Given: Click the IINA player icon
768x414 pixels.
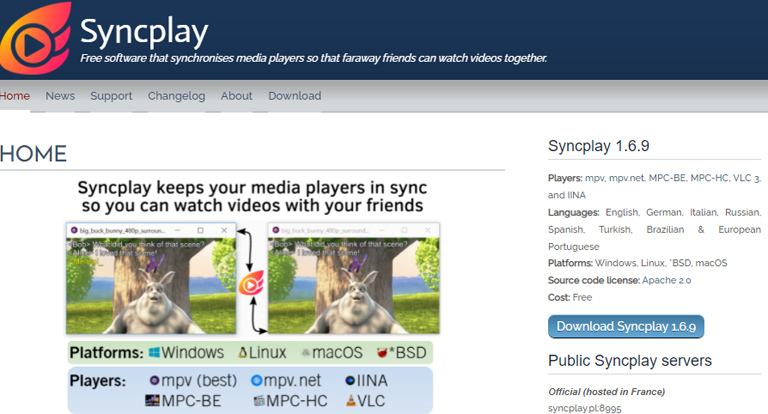Looking at the screenshot, I should click(350, 381).
